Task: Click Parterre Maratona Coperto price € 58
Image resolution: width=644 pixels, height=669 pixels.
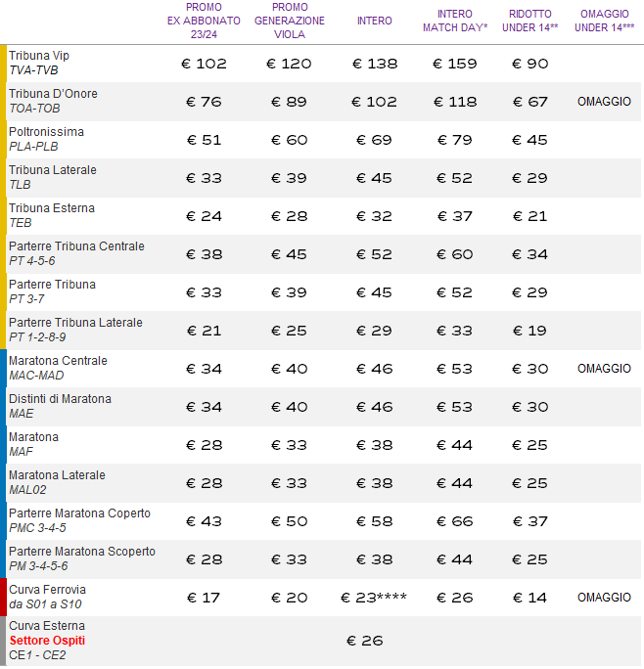Action: (375, 521)
